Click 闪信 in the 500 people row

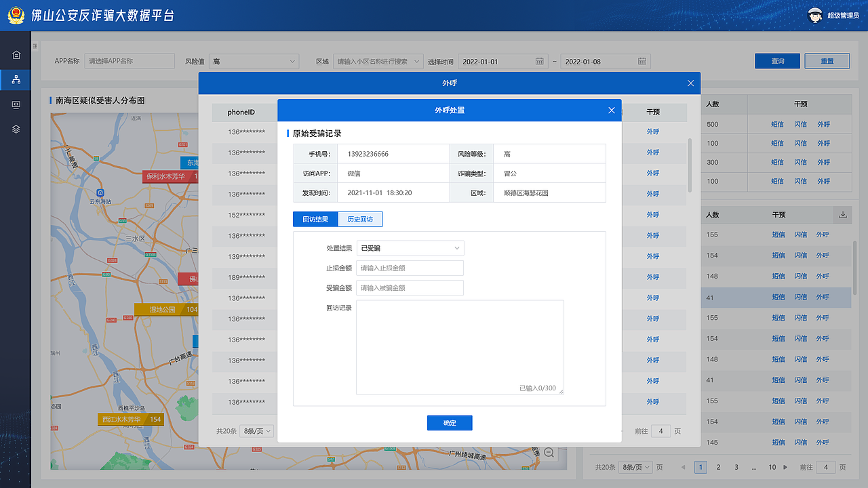pyautogui.click(x=801, y=125)
